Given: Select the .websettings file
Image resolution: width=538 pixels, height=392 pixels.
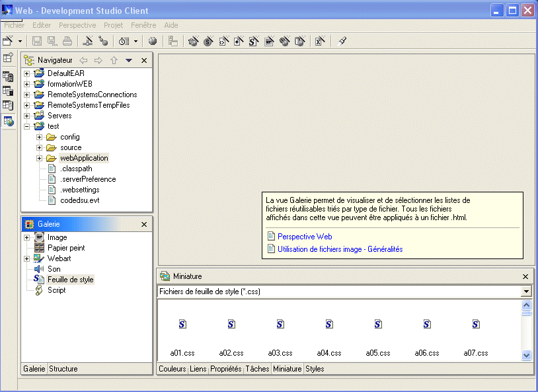Looking at the screenshot, I should pos(80,190).
